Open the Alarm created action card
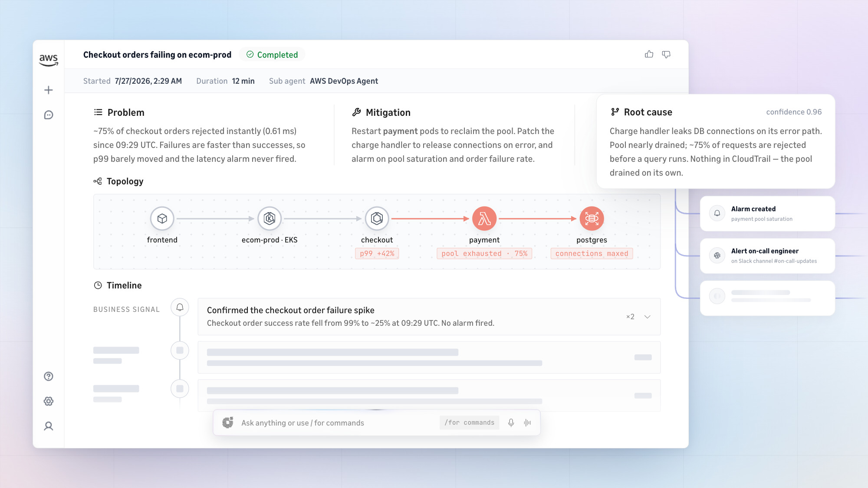The width and height of the screenshot is (868, 488). pyautogui.click(x=767, y=213)
